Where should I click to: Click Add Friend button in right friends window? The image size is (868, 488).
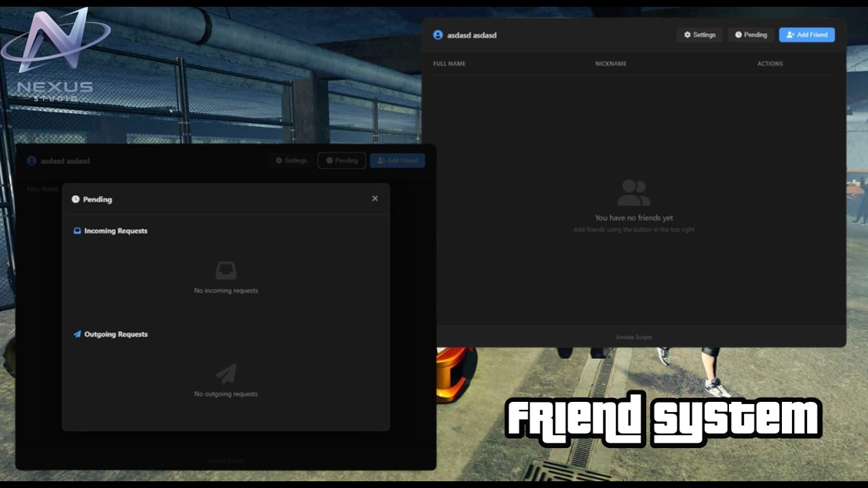[x=806, y=35]
